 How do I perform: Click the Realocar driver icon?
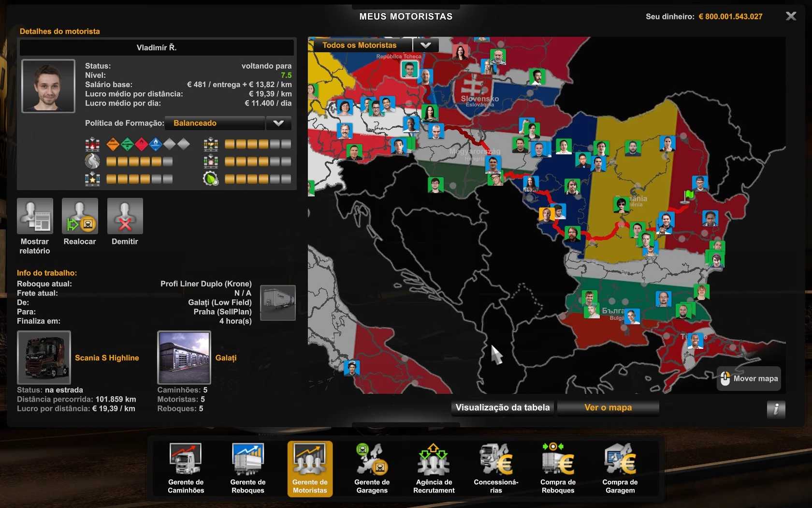pos(80,216)
